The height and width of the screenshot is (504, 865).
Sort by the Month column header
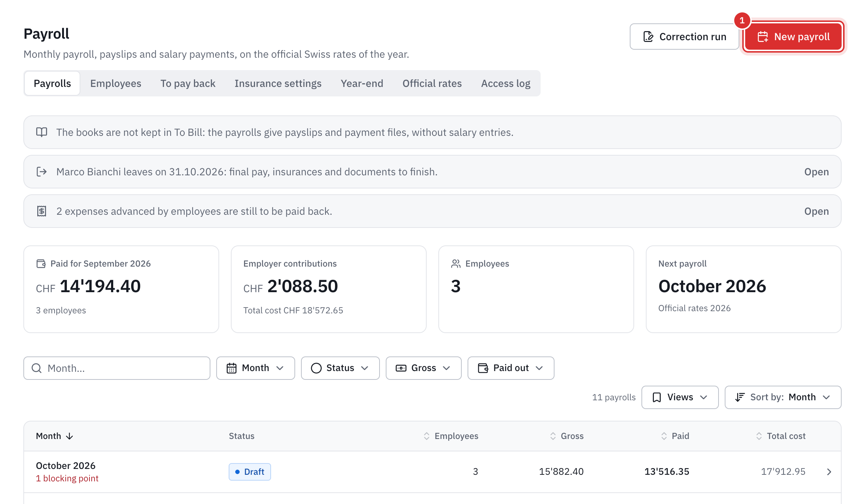(54, 436)
